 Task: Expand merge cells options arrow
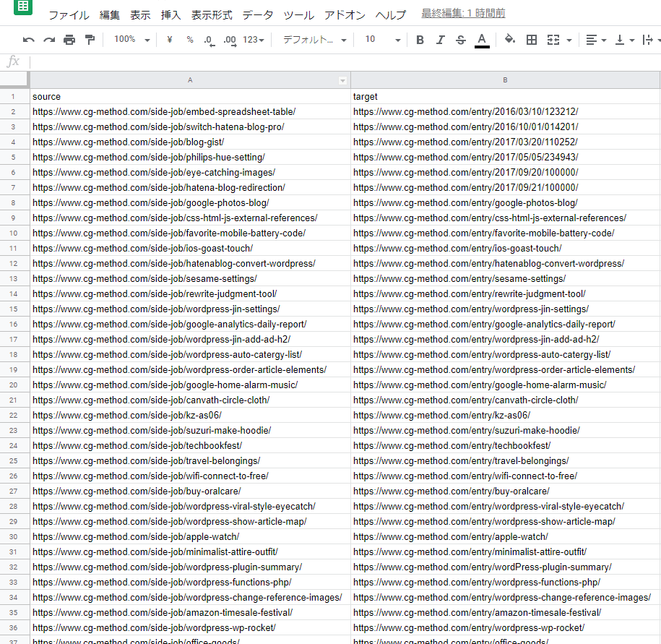coord(569,40)
